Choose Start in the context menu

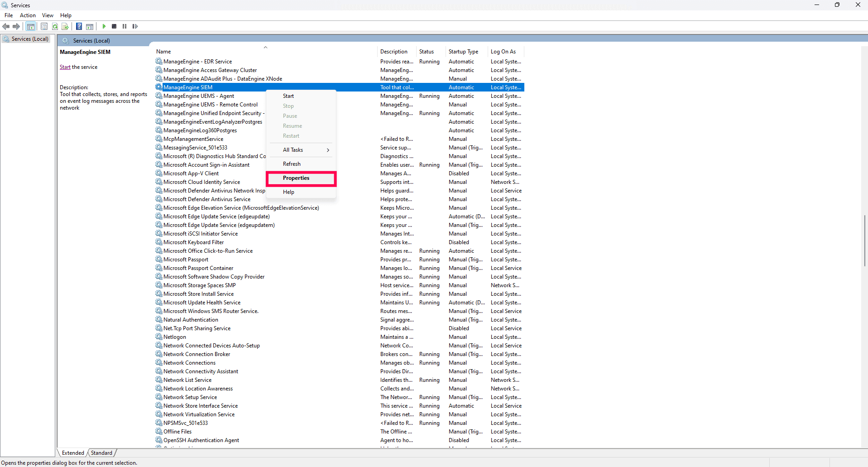point(301,96)
